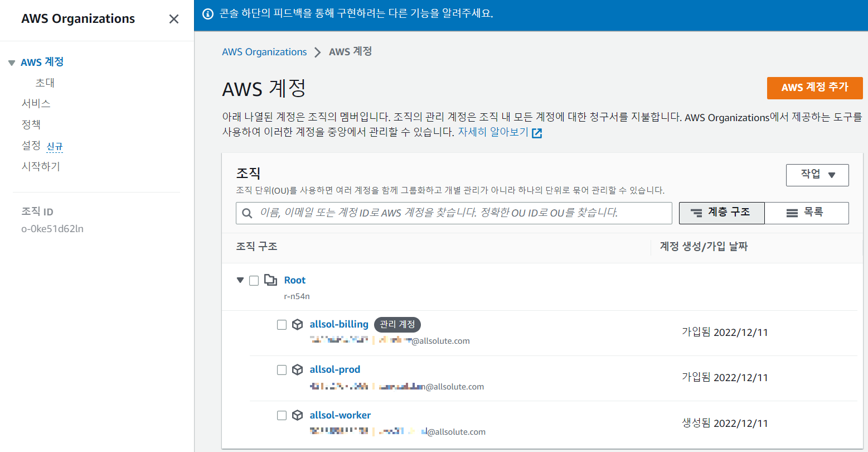Click the 관리 계정 badge

tap(397, 324)
